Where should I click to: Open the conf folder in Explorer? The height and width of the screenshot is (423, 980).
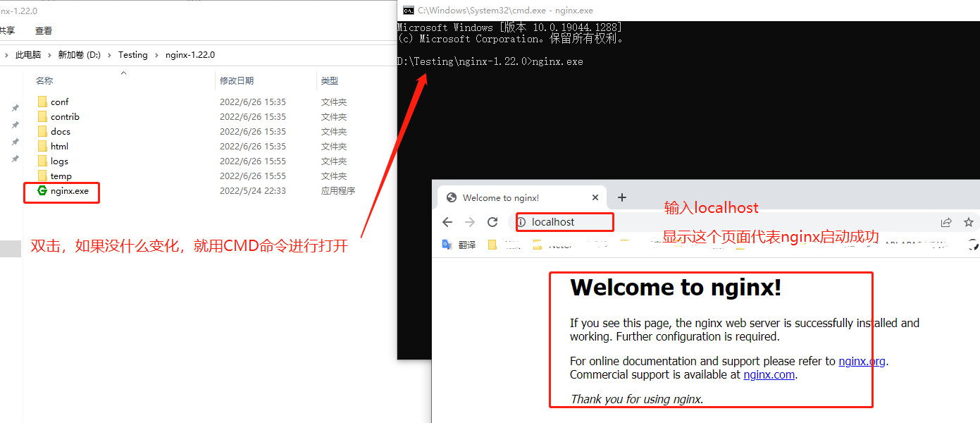[59, 102]
